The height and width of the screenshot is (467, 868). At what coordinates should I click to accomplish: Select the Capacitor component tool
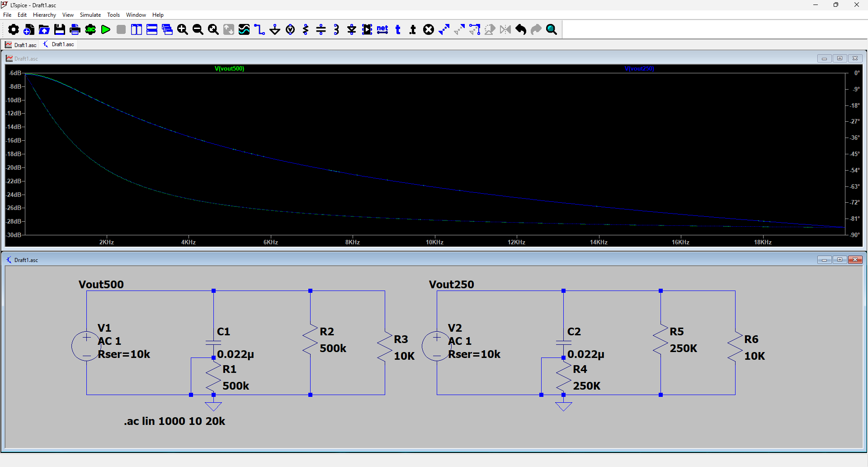[321, 30]
